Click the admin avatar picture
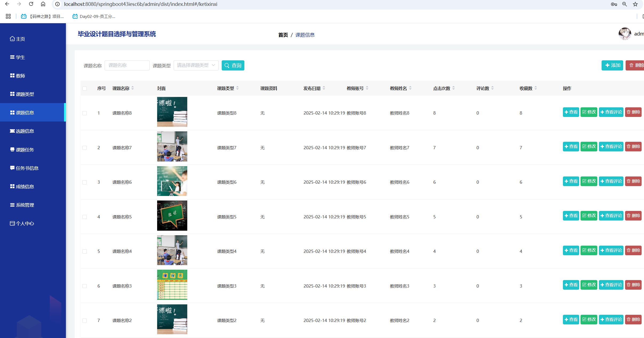644x338 pixels. tap(625, 34)
